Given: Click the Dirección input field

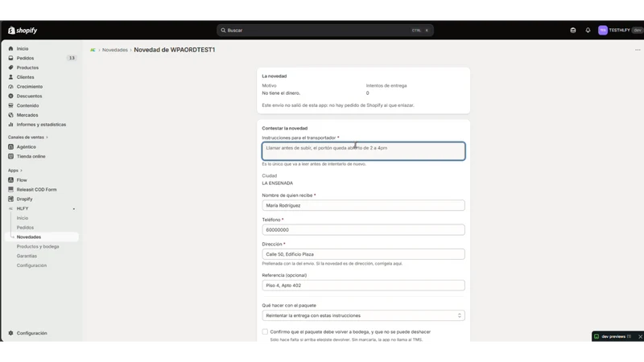Looking at the screenshot, I should pyautogui.click(x=364, y=254).
